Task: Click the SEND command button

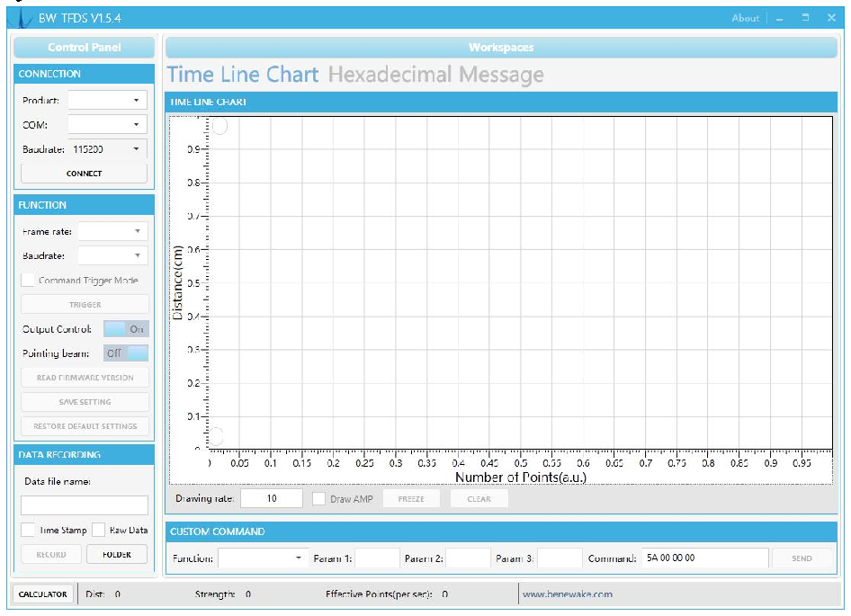Action: coord(802,558)
